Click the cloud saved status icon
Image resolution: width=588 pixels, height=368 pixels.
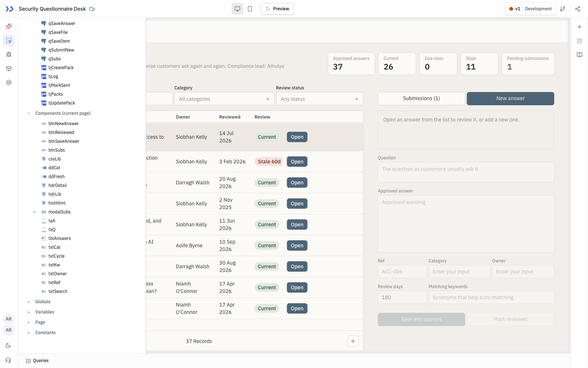(92, 9)
